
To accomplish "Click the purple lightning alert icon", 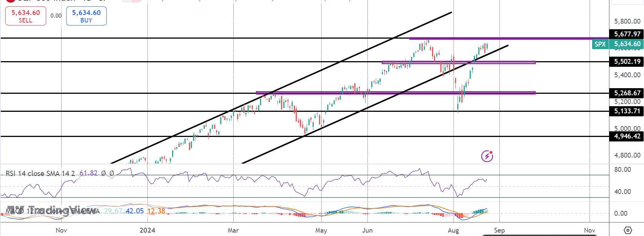I will (487, 156).
